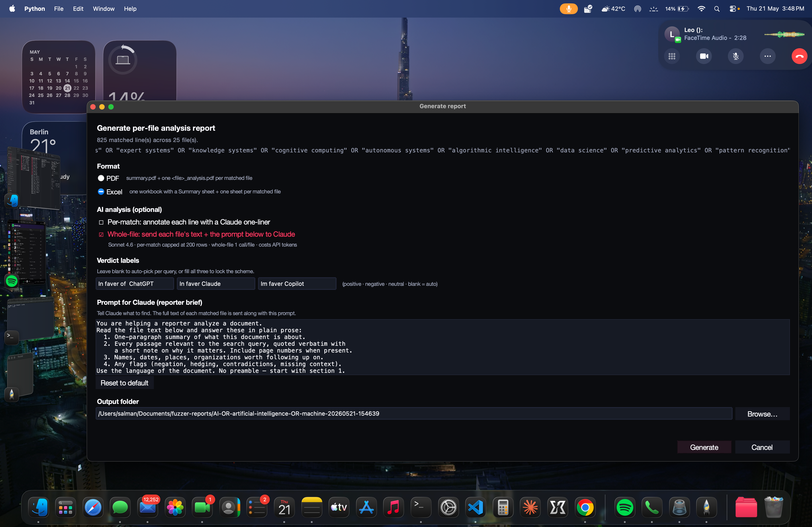
Task: Open App Store from the Dock
Action: coord(367,507)
